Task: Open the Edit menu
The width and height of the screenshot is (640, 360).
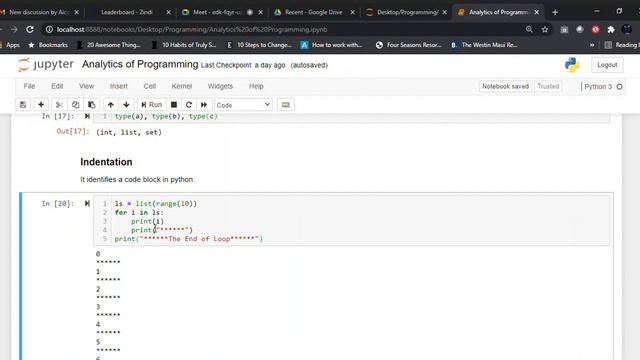Action: point(57,86)
